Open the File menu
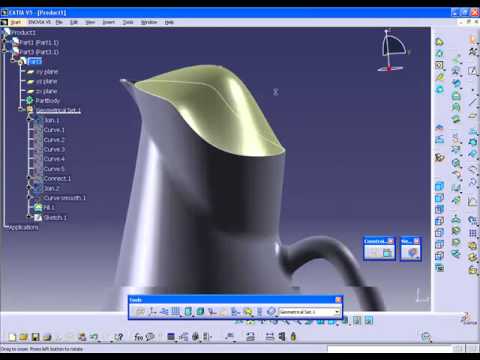The height and width of the screenshot is (360, 480). coord(59,22)
